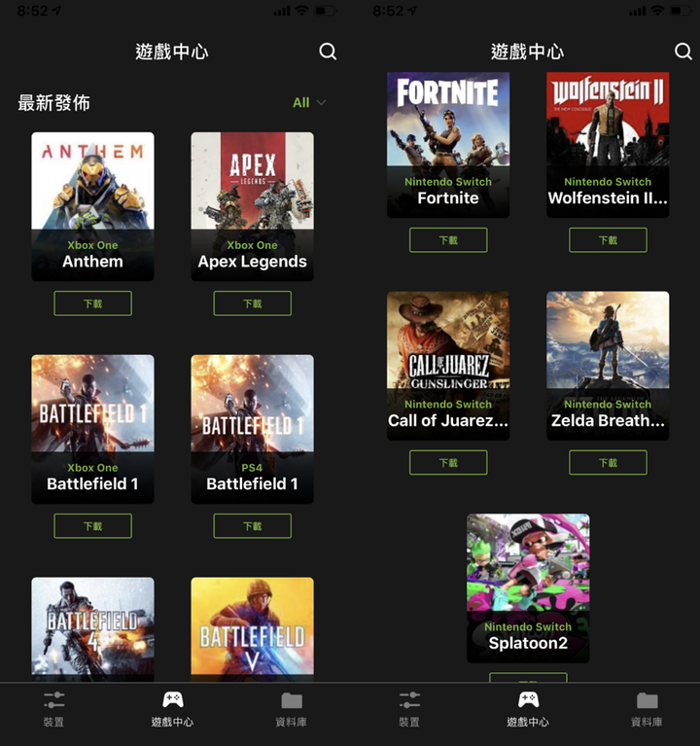
Task: Tap the 資料庫 tab label on left screen
Action: [291, 723]
